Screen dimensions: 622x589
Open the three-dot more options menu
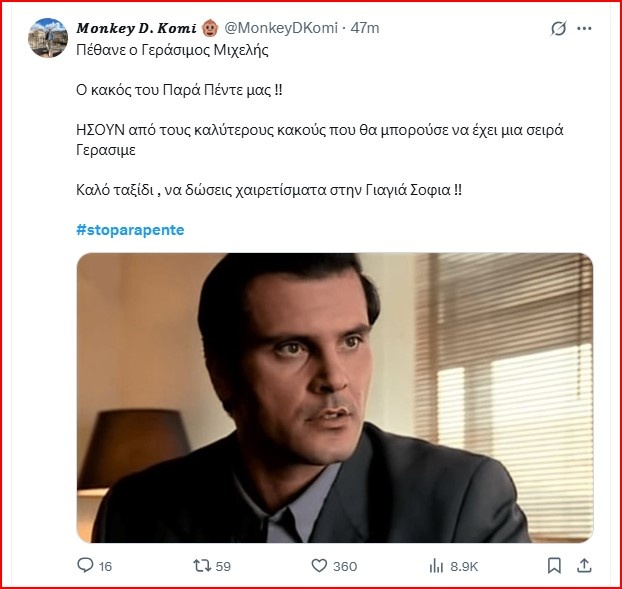click(x=587, y=29)
